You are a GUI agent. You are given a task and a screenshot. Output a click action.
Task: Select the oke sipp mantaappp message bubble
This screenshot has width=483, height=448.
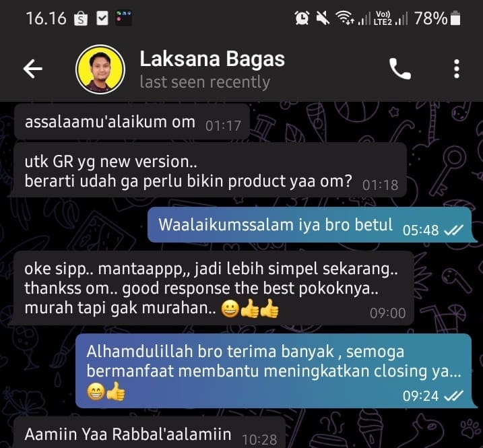coord(214,288)
